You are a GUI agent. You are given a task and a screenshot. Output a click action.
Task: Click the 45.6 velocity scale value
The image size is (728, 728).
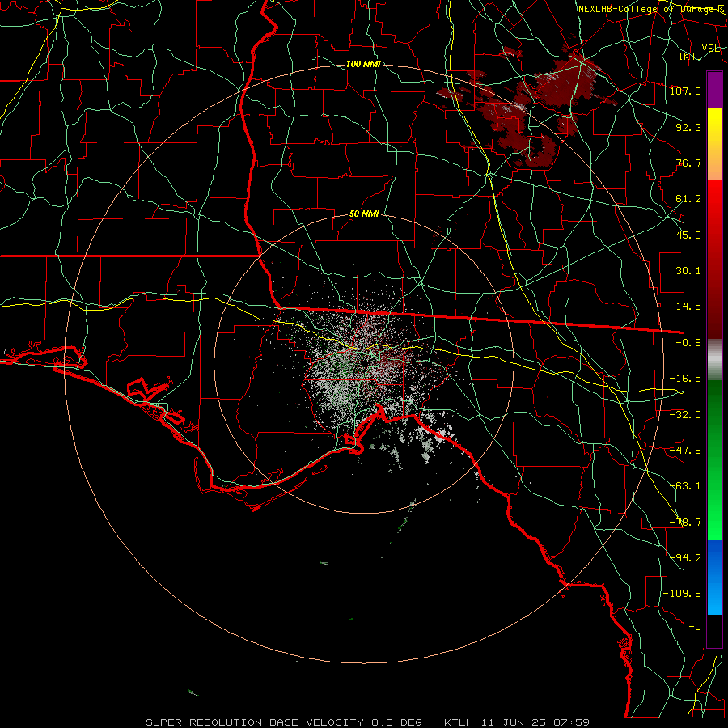tap(688, 235)
